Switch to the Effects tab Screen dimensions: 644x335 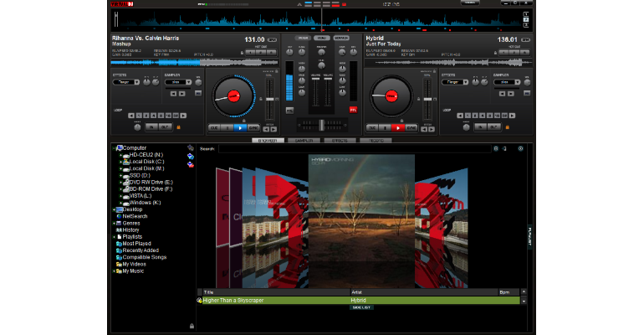pyautogui.click(x=340, y=141)
